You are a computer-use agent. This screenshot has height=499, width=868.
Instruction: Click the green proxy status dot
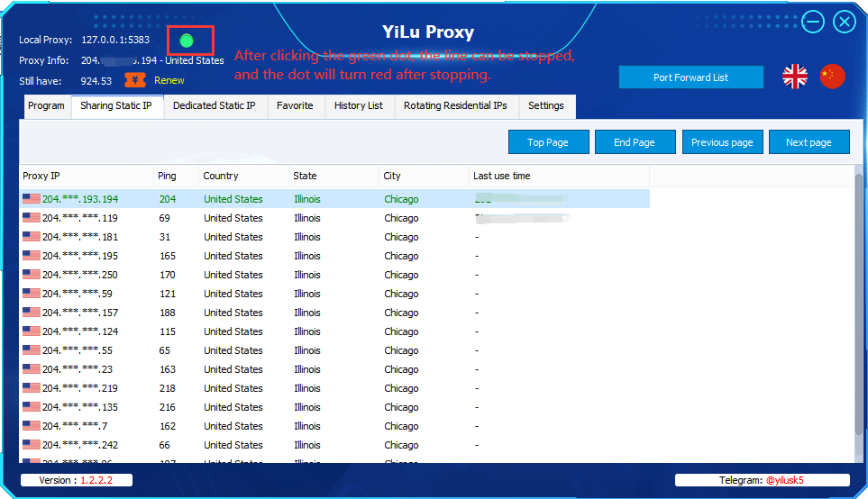point(187,41)
